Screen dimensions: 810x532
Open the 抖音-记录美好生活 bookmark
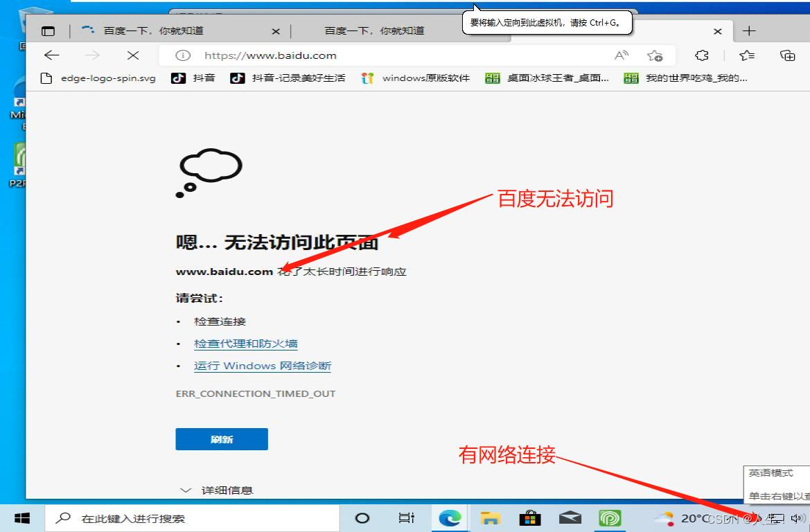(288, 78)
